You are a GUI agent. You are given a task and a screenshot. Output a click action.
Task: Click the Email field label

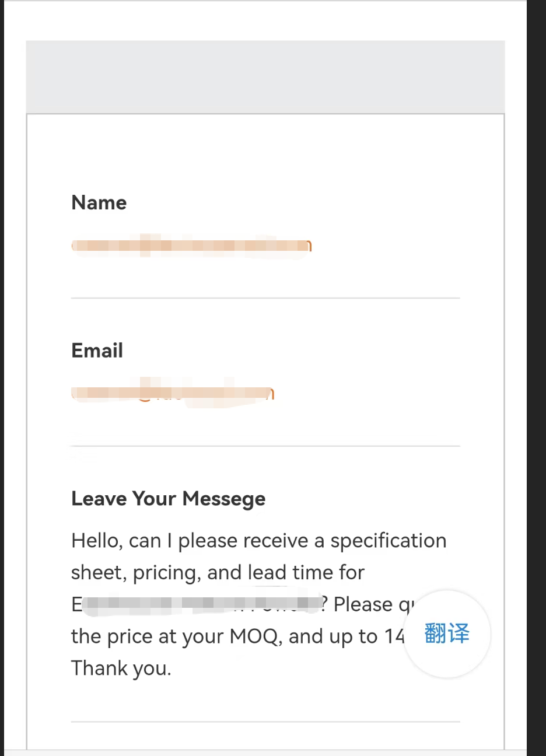pos(97,351)
